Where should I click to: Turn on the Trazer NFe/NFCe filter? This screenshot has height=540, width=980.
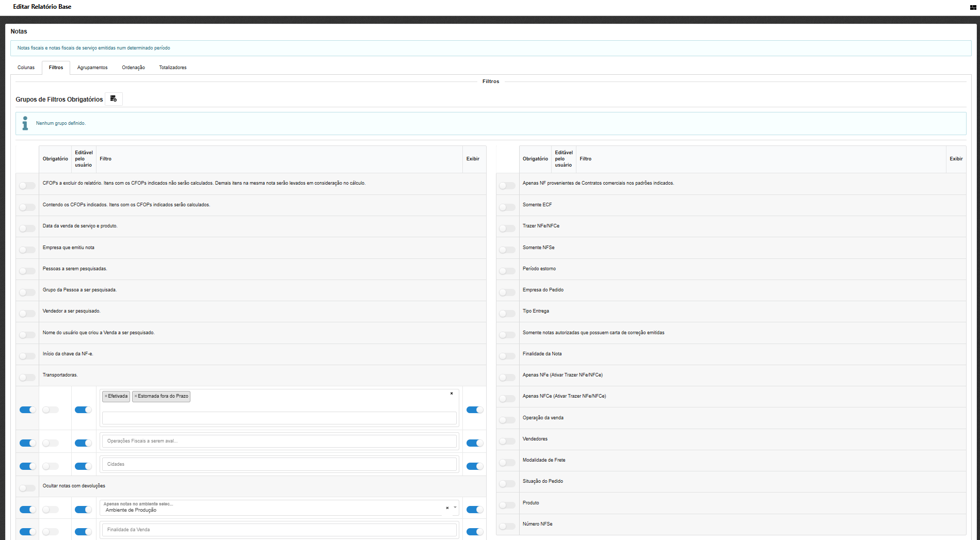click(x=507, y=228)
